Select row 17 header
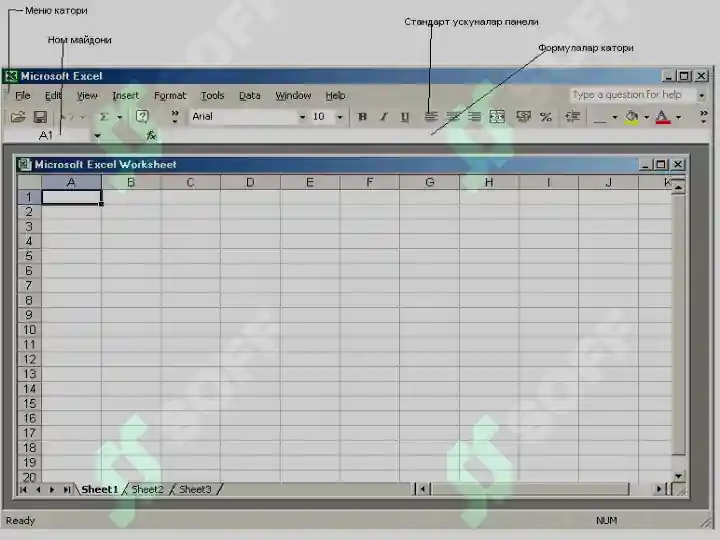The height and width of the screenshot is (540, 720). pyautogui.click(x=29, y=433)
